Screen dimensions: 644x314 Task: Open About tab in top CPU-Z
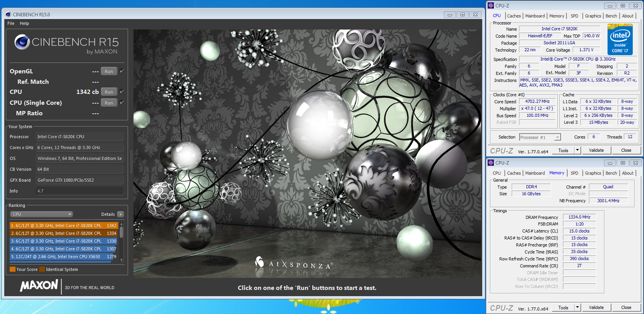tap(628, 16)
